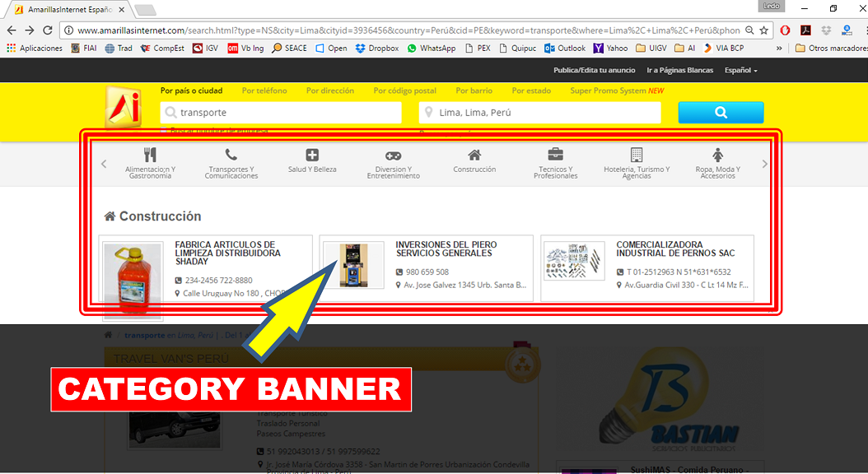Open Técnicos y Profesionales briefcase category
The image size is (868, 474).
[556, 155]
